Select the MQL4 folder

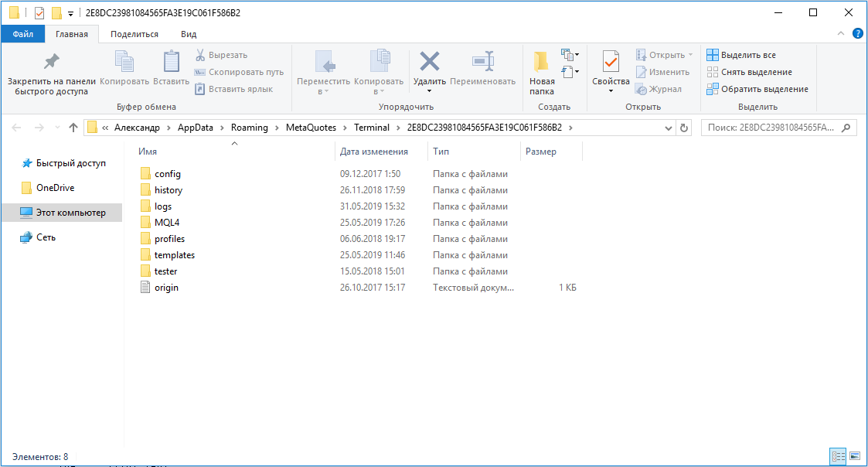(x=167, y=223)
